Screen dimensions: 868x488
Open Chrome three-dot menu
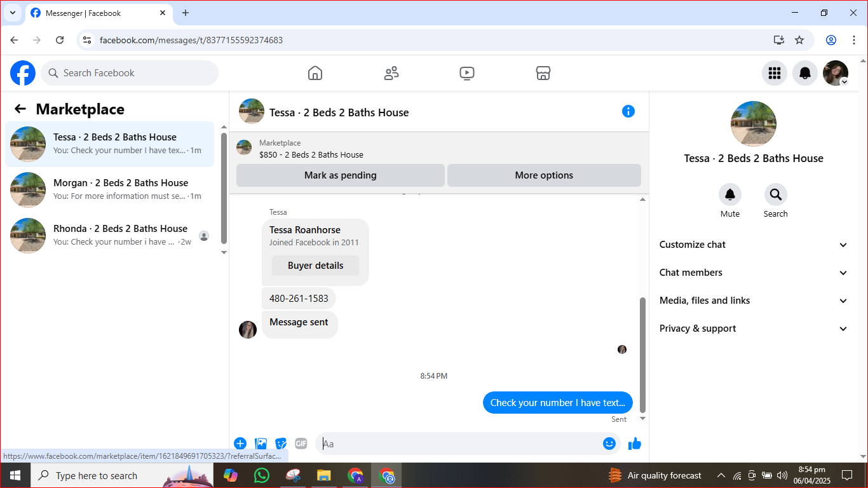tap(854, 40)
